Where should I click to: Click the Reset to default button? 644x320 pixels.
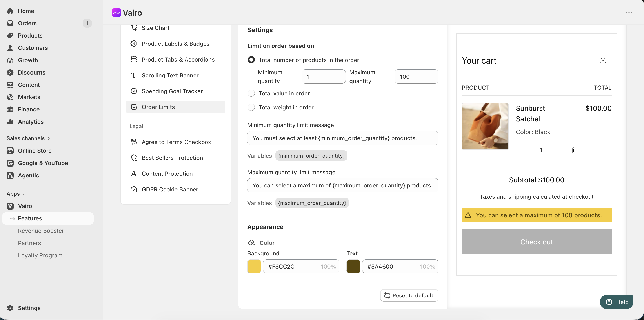click(x=409, y=296)
